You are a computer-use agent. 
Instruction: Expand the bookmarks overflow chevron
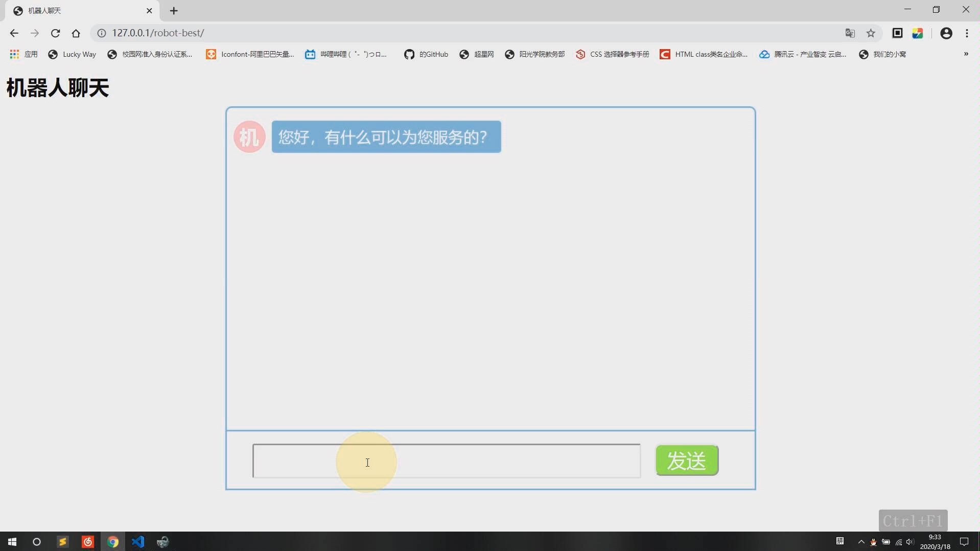(966, 54)
